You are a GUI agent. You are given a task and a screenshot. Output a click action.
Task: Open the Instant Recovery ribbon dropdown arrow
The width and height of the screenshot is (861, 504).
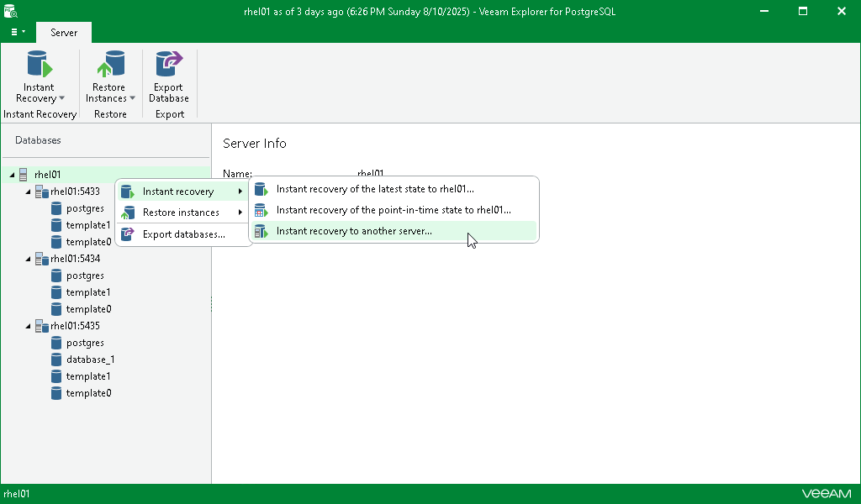62,98
